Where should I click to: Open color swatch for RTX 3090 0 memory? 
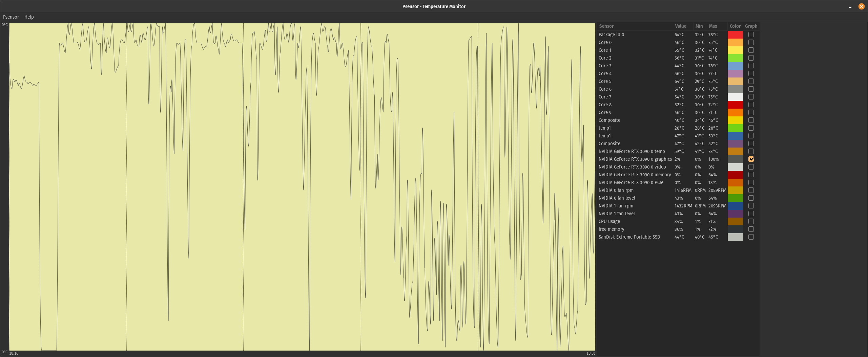click(x=735, y=175)
